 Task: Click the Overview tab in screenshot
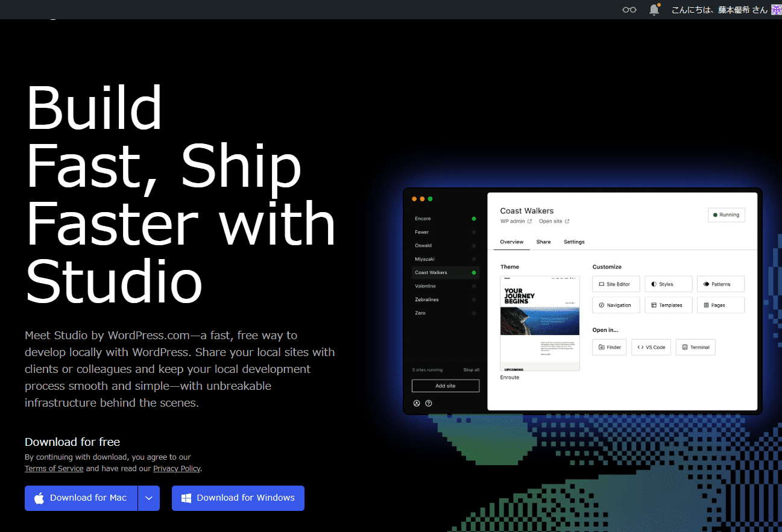(x=511, y=242)
